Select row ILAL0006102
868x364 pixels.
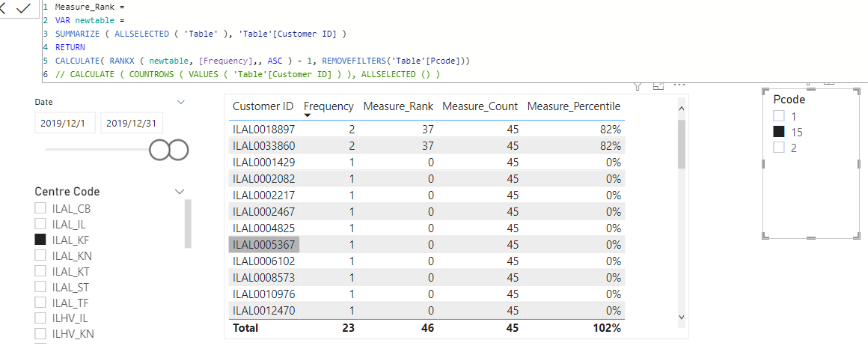(427, 261)
